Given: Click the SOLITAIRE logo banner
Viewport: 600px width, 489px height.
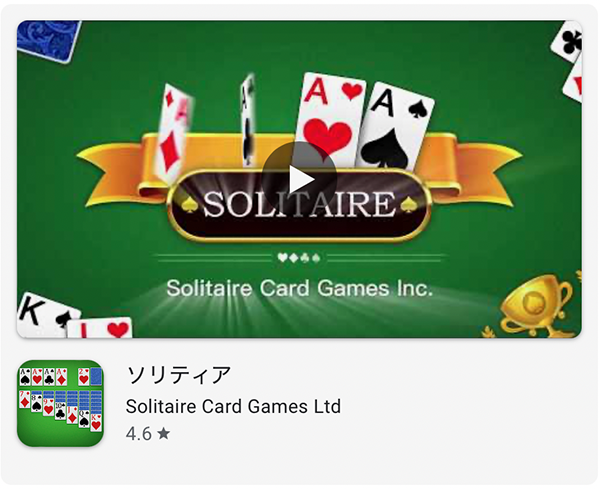Looking at the screenshot, I should click(x=299, y=206).
